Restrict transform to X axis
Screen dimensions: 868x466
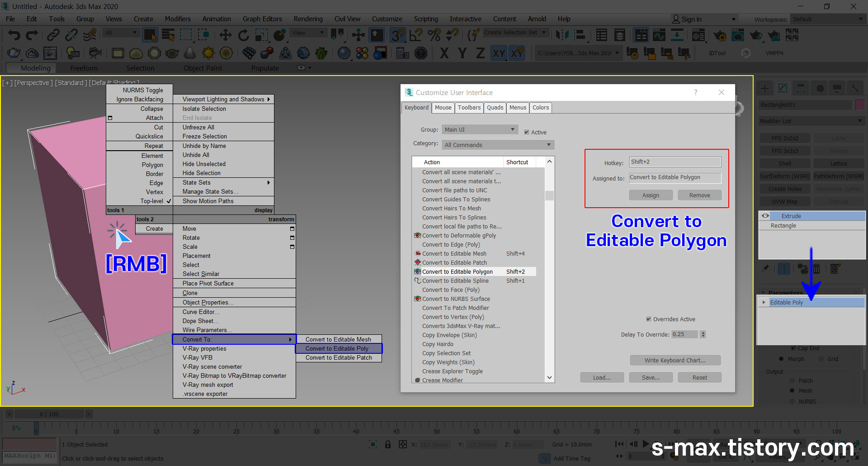[x=444, y=53]
